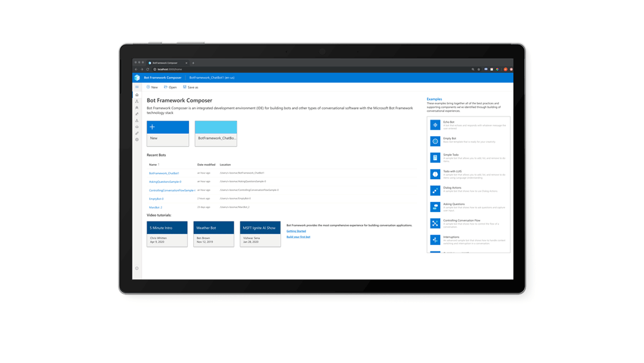Viewport: 644px width, 363px height.
Task: Click the Simple Todo example icon
Action: [435, 158]
